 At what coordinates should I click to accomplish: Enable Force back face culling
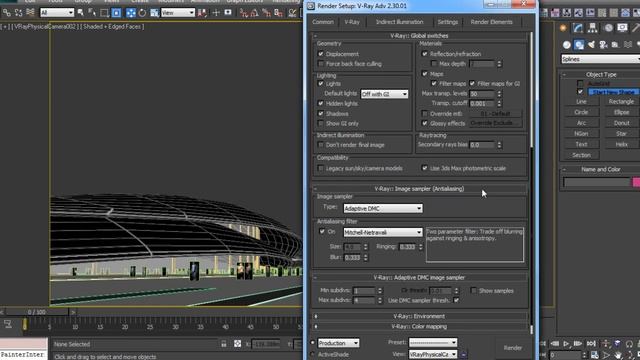[x=321, y=64]
